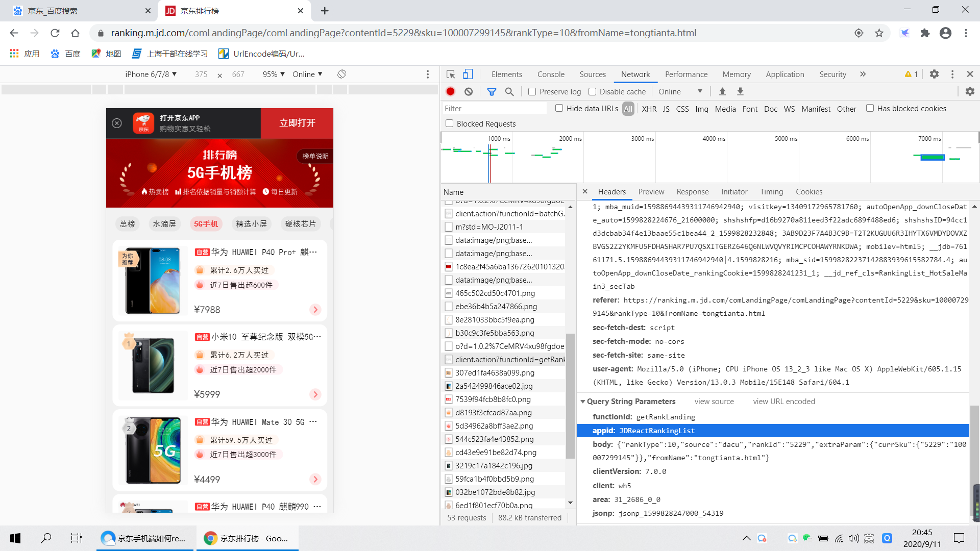Open the Chrome profile avatar
Image resolution: width=980 pixels, height=551 pixels.
[x=945, y=33]
